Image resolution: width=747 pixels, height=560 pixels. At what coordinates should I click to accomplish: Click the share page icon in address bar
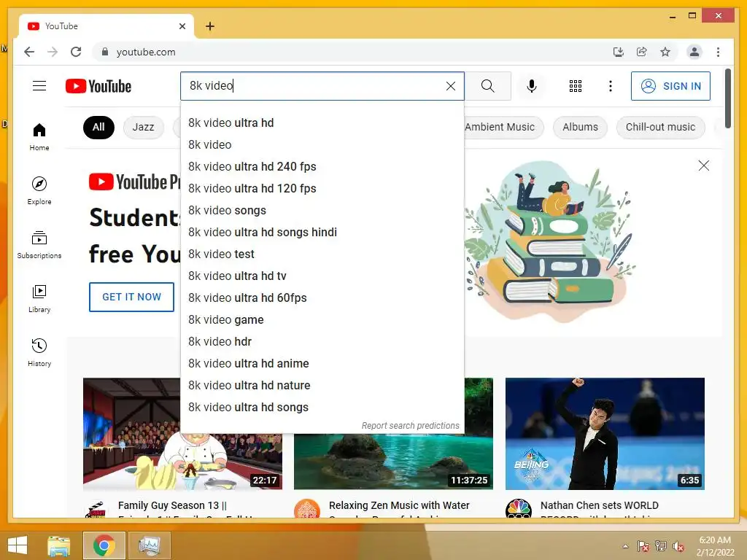[642, 52]
